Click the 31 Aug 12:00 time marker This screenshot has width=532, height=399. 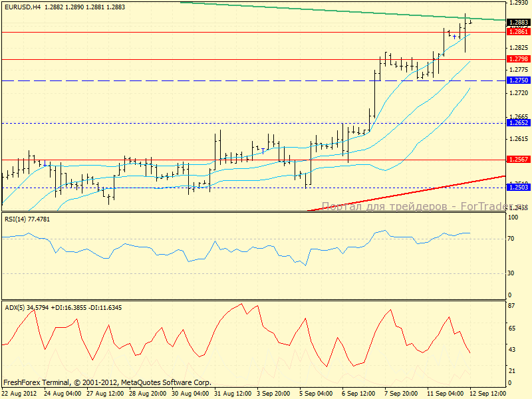[233, 394]
